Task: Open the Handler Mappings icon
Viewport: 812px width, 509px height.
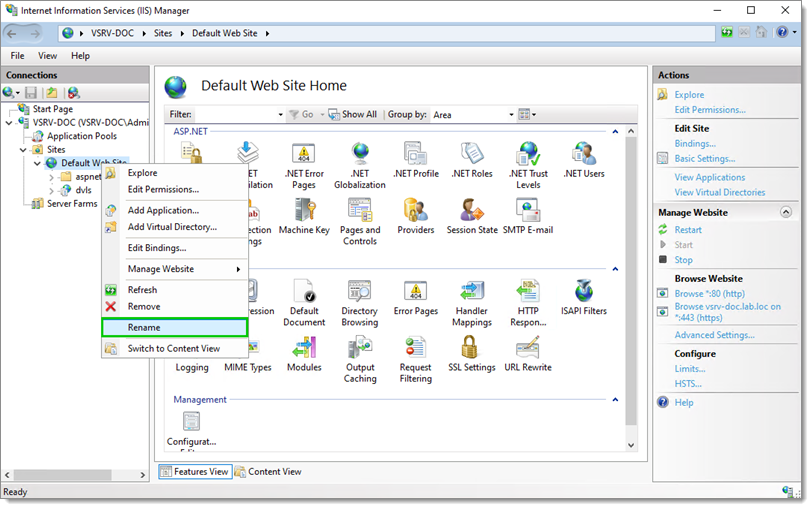Action: click(x=471, y=303)
